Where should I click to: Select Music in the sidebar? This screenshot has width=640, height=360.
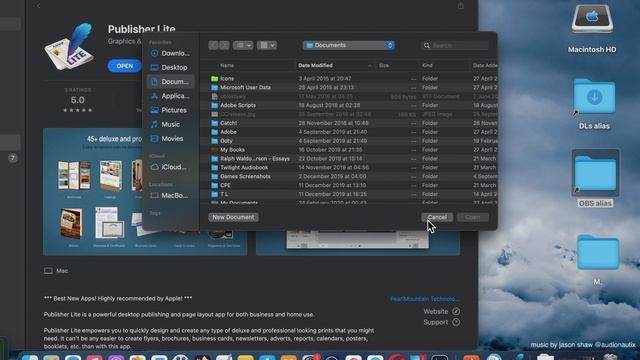[170, 124]
